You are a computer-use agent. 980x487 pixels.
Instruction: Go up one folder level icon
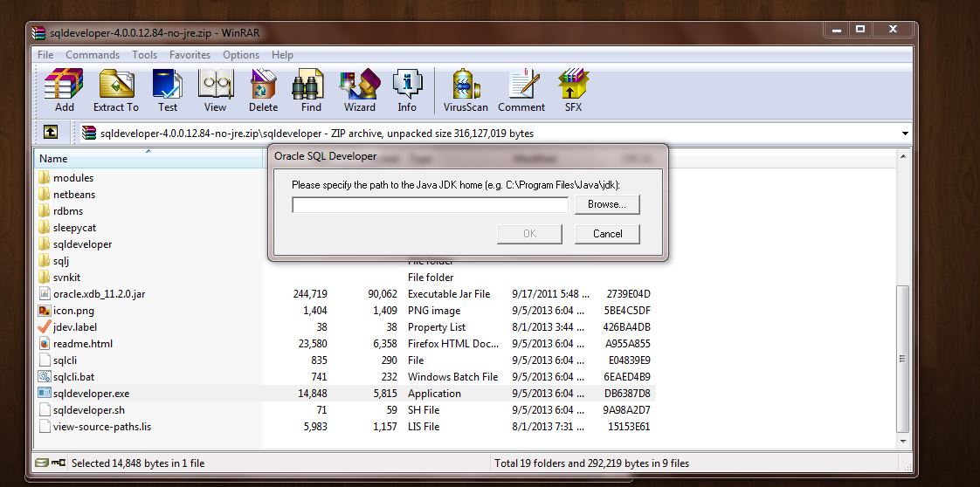click(x=51, y=133)
